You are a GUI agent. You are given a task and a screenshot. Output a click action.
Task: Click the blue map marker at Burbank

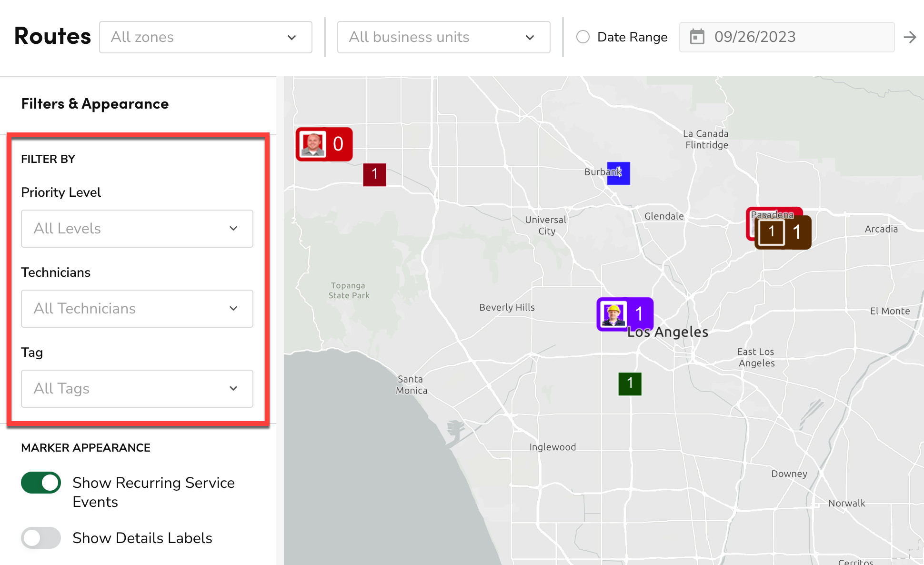[619, 173]
